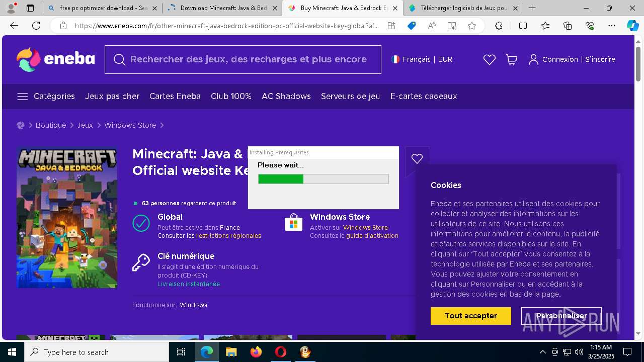Click the installer progress bar
Screen dimensions: 644x362
click(x=324, y=179)
